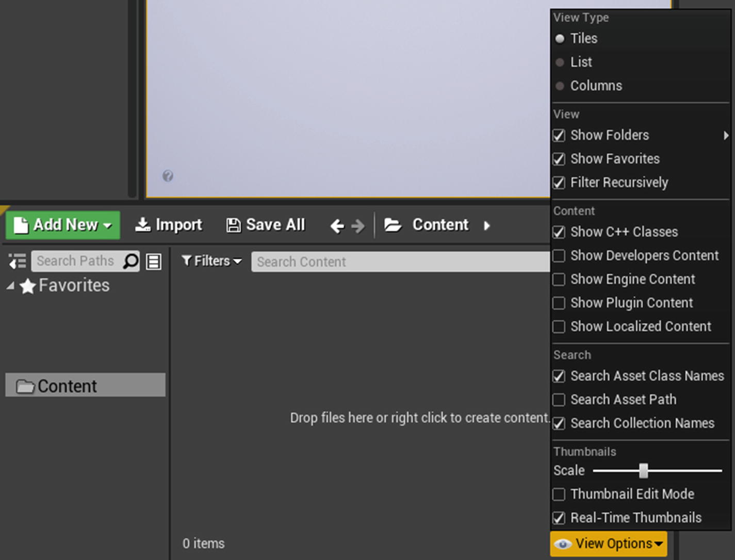Open the Import asset dialog
The image size is (735, 560).
[x=168, y=225]
